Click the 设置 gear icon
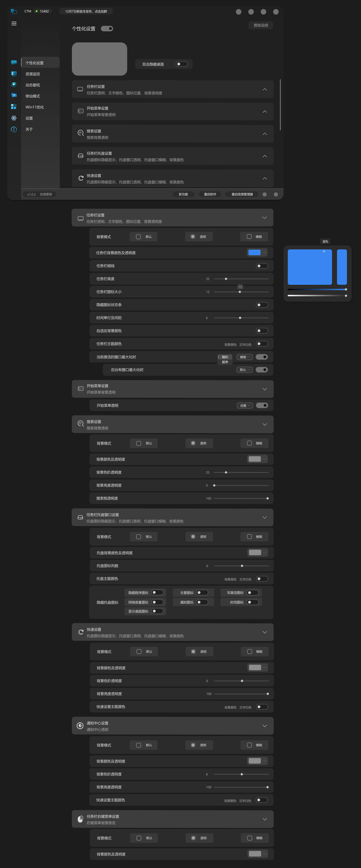 tap(14, 118)
